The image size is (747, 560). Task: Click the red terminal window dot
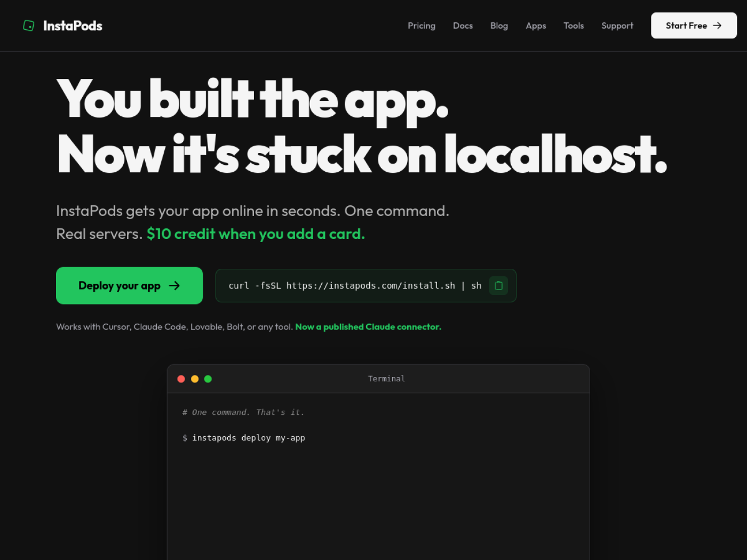[x=181, y=379]
